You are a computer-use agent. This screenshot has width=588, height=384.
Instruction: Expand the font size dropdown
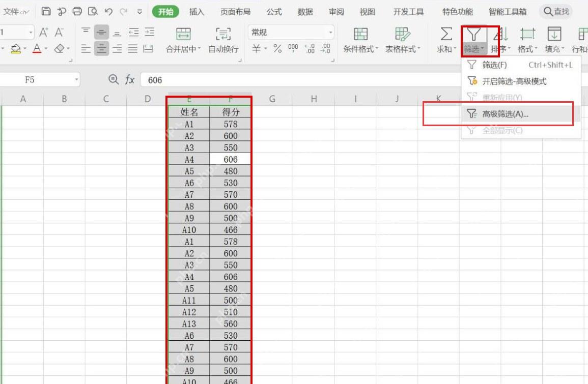click(x=31, y=32)
